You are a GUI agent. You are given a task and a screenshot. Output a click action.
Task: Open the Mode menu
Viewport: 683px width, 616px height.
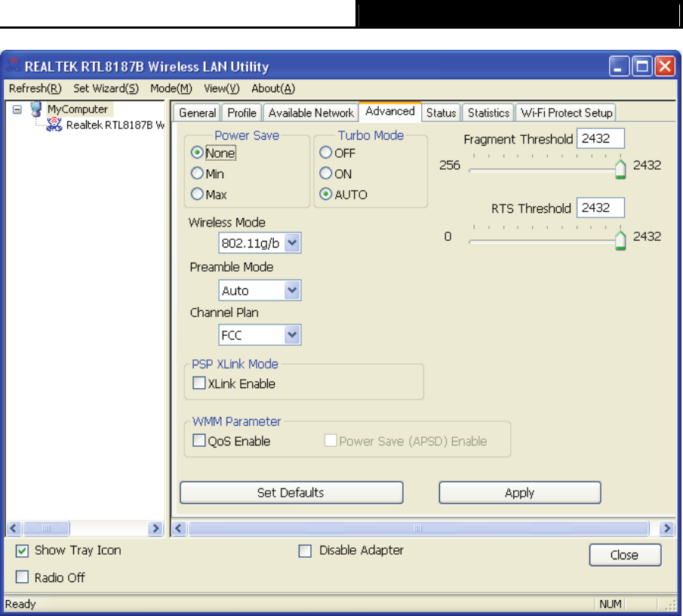[x=171, y=88]
